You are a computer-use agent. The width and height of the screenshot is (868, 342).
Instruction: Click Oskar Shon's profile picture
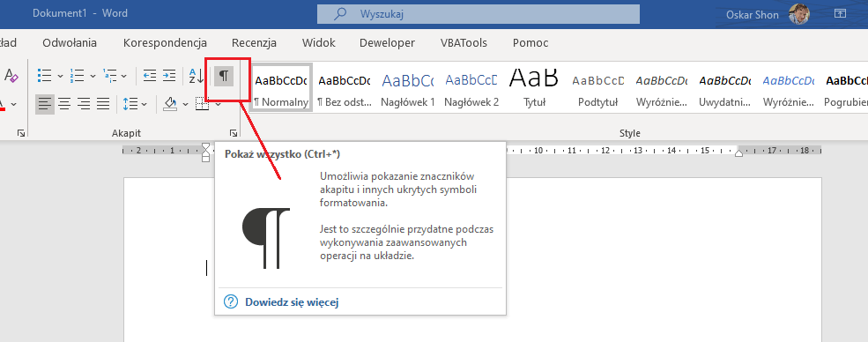coord(799,14)
